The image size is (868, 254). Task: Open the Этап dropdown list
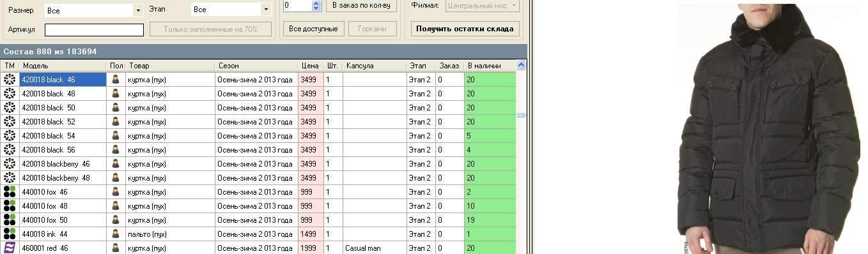point(266,10)
